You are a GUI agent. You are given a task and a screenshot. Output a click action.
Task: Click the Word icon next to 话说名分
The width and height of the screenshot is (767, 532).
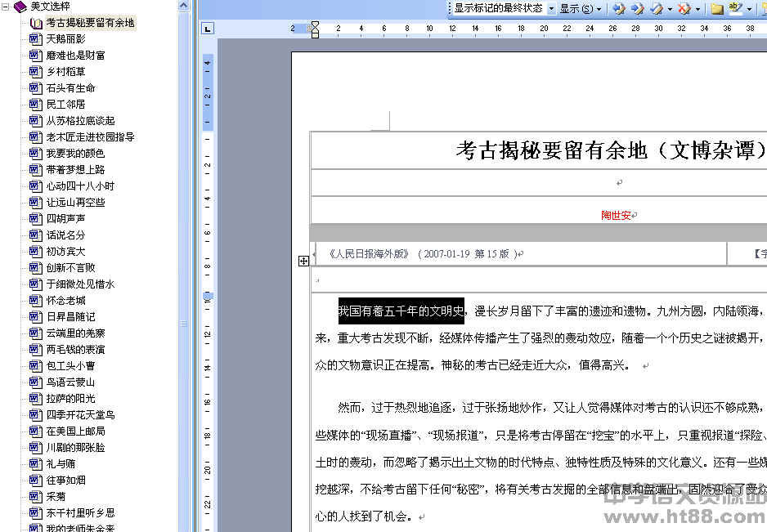click(36, 235)
